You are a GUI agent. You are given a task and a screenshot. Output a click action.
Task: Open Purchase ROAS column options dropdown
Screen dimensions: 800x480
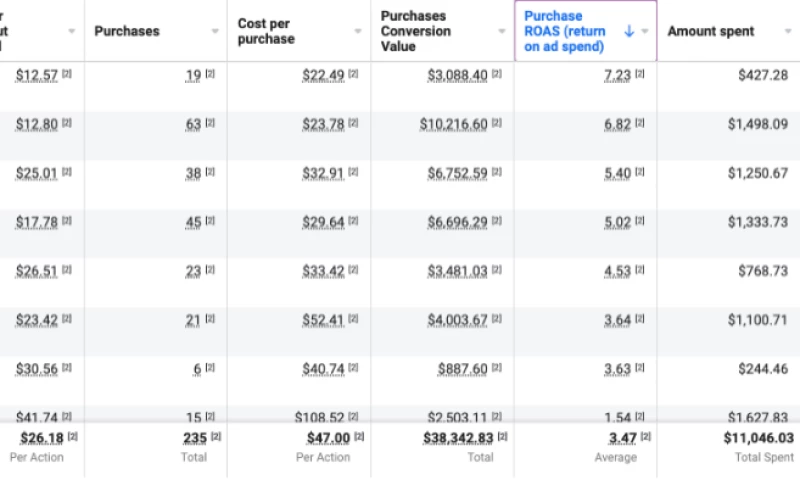645,31
